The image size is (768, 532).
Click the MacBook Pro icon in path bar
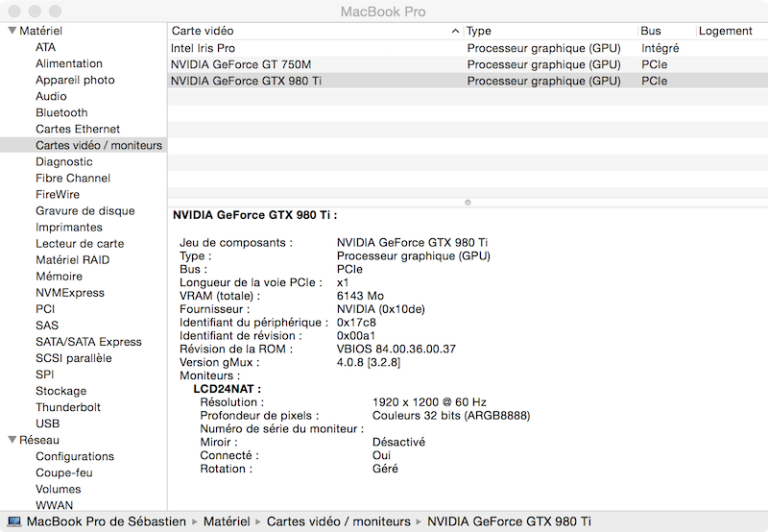point(13,521)
